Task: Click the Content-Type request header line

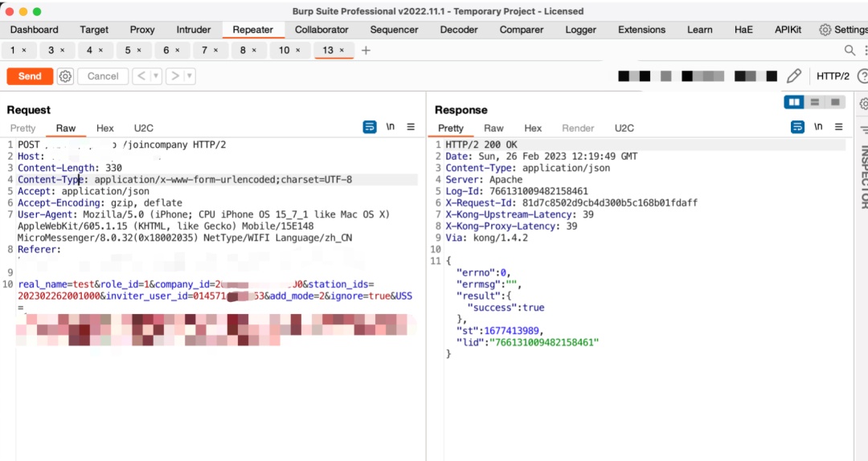Action: pyautogui.click(x=217, y=180)
